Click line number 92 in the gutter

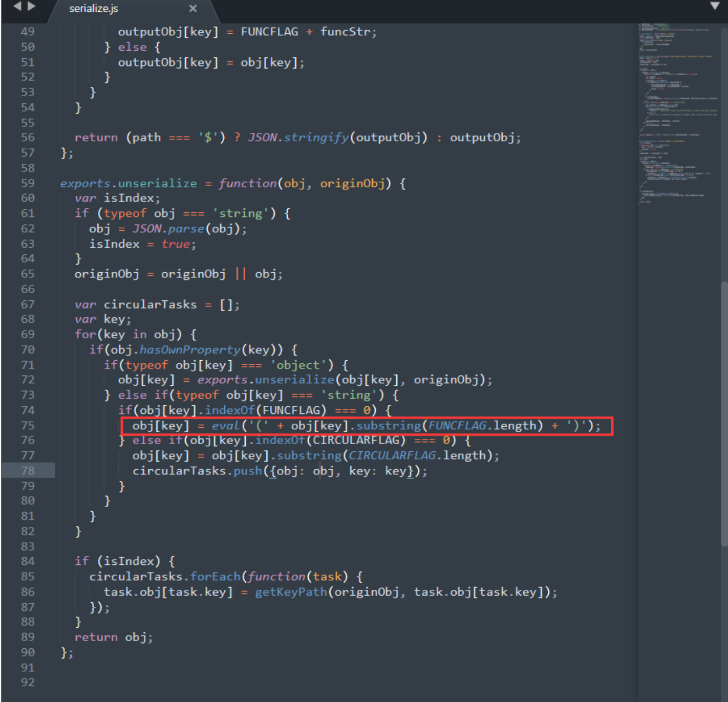tap(28, 682)
